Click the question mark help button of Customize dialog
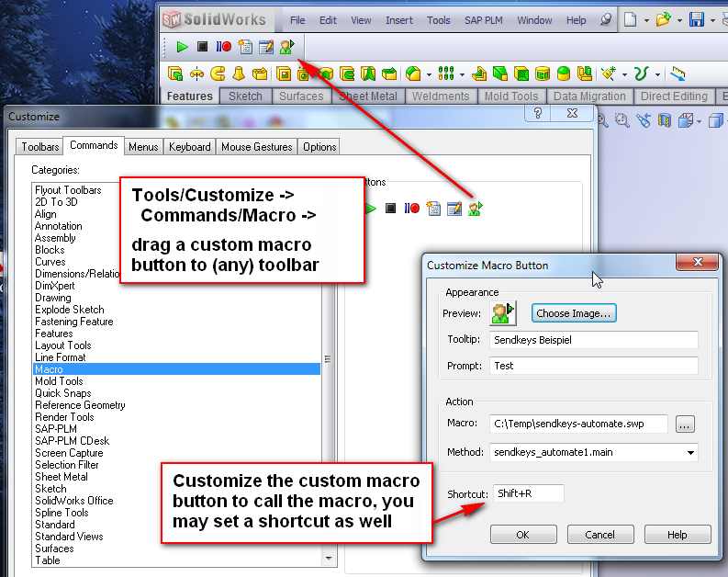The height and width of the screenshot is (577, 728). coord(538,113)
